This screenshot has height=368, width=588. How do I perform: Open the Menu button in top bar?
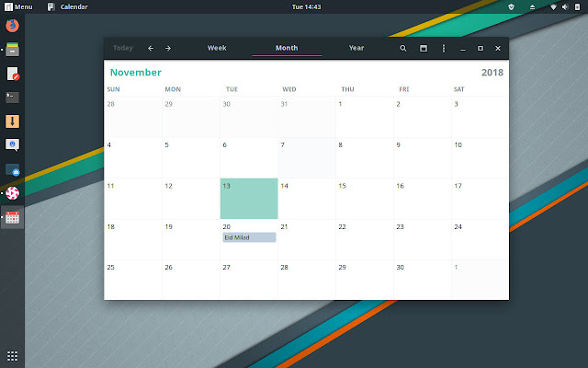[x=18, y=6]
